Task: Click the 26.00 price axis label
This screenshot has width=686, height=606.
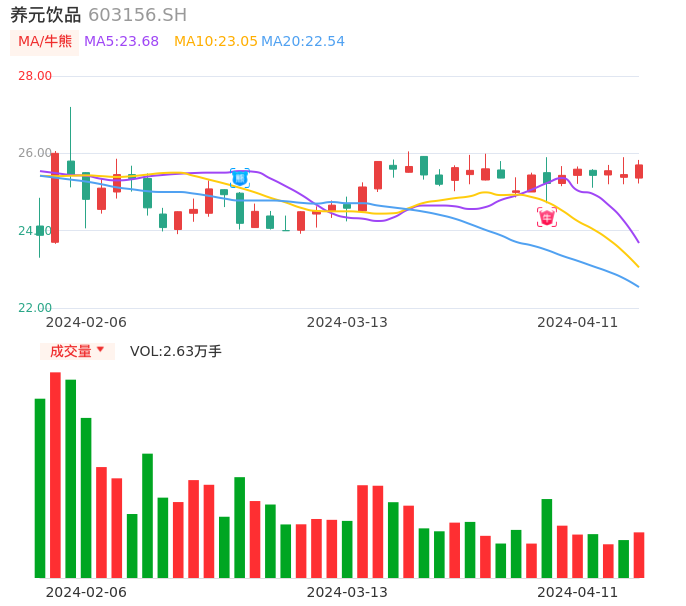Action: [x=35, y=153]
